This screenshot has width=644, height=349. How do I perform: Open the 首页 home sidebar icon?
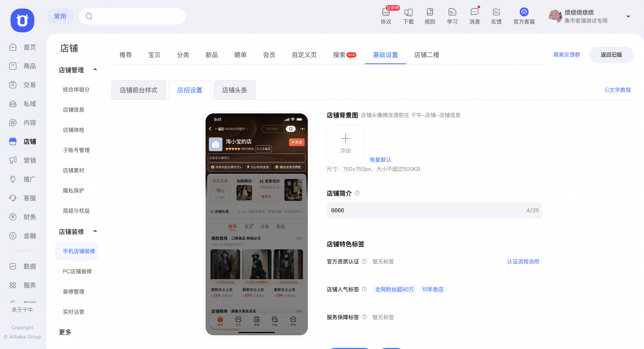(x=13, y=47)
